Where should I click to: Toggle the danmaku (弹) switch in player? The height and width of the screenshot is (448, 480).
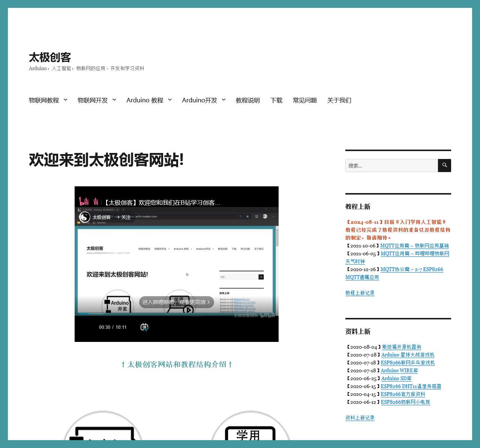click(x=144, y=327)
